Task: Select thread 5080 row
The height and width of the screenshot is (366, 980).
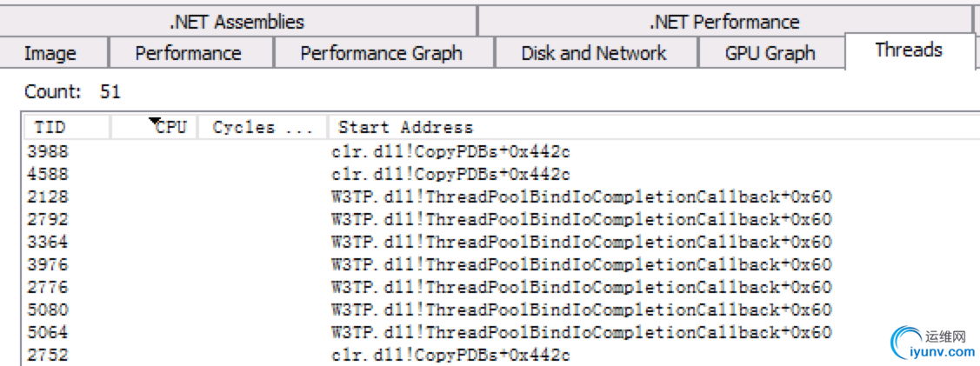Action: 501,309
